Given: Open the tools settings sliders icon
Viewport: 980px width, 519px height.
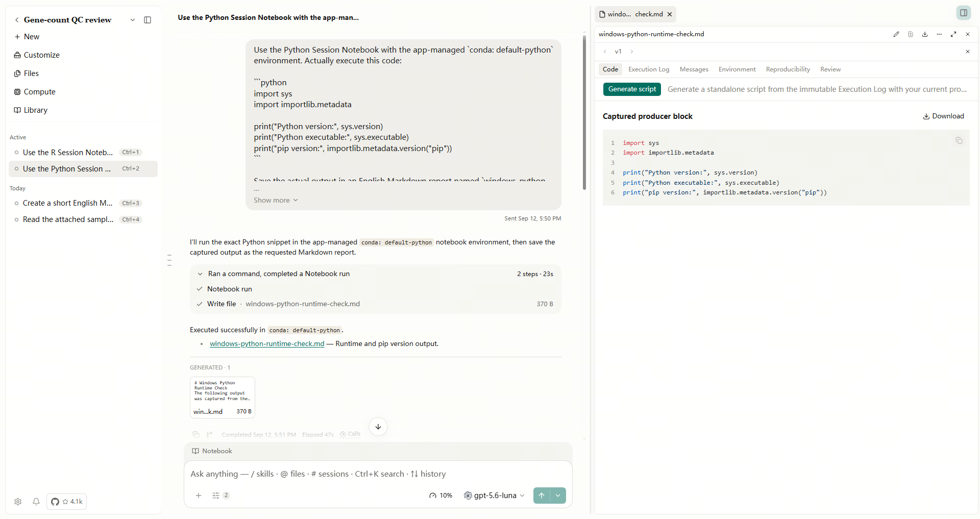Looking at the screenshot, I should pyautogui.click(x=220, y=496).
